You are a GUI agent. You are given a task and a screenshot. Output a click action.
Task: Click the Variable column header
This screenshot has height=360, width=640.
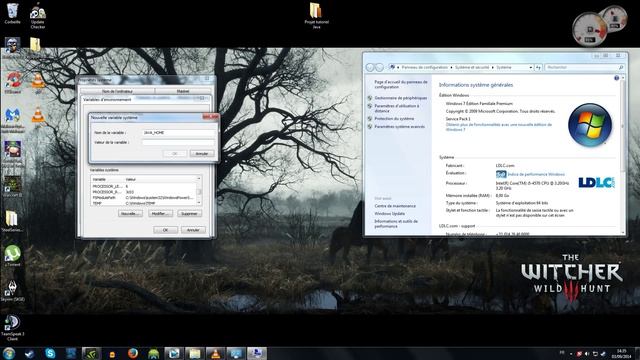click(107, 179)
